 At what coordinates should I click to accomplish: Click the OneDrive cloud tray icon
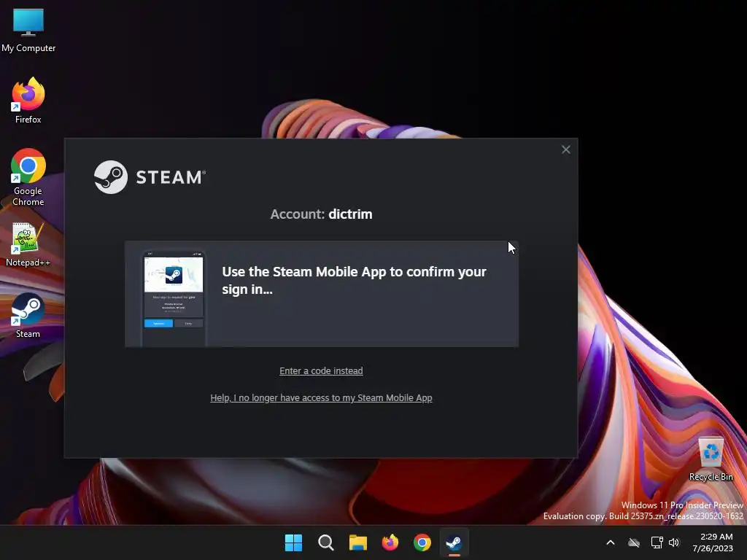click(x=634, y=542)
